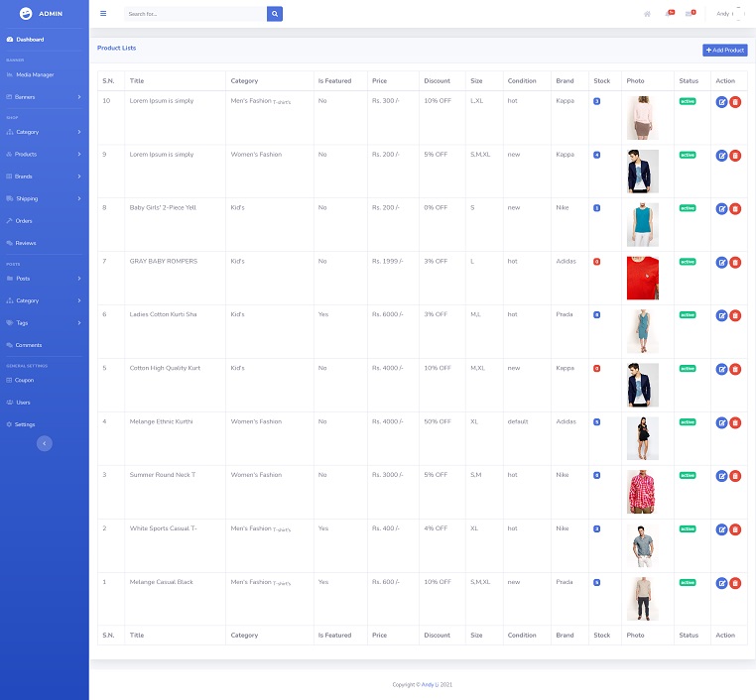Click the hamburger sidebar toggle icon
The height and width of the screenshot is (700, 756).
pyautogui.click(x=103, y=14)
